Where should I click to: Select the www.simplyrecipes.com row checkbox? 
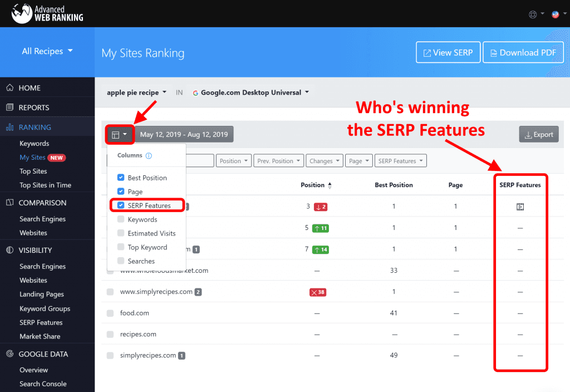110,292
